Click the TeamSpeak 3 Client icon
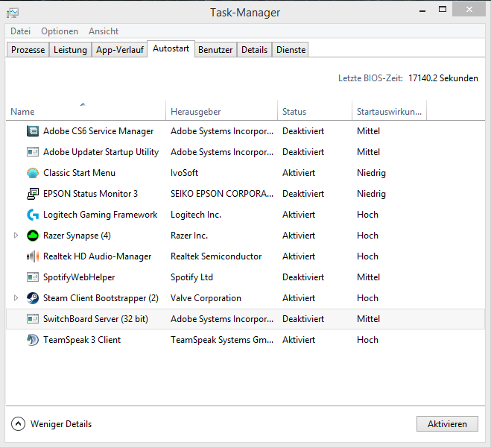 pos(33,340)
